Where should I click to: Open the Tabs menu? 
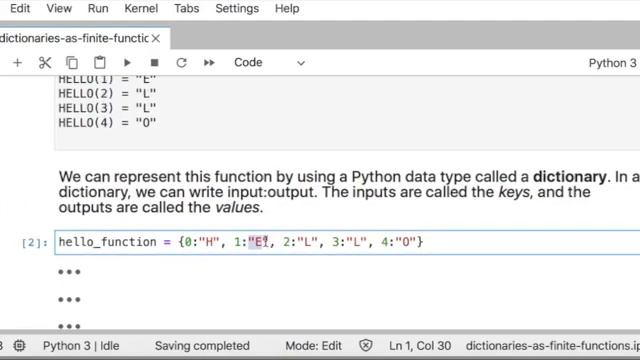187,9
